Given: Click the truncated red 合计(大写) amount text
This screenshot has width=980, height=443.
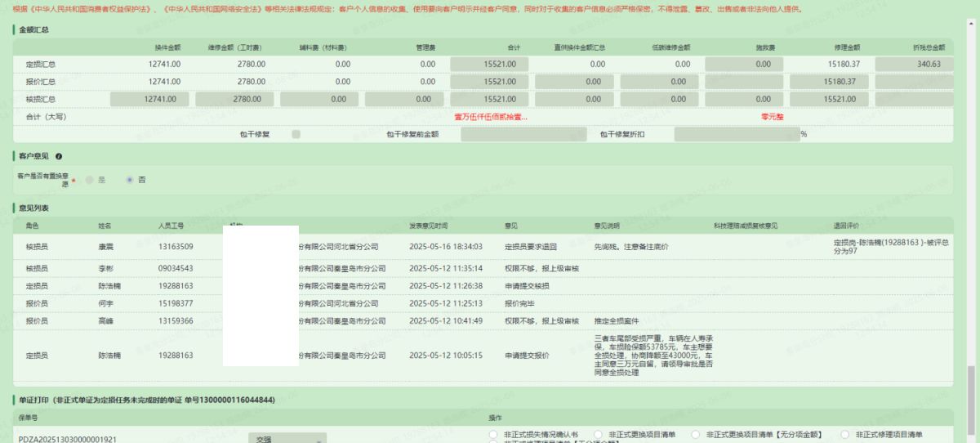Looking at the screenshot, I should pos(491,117).
